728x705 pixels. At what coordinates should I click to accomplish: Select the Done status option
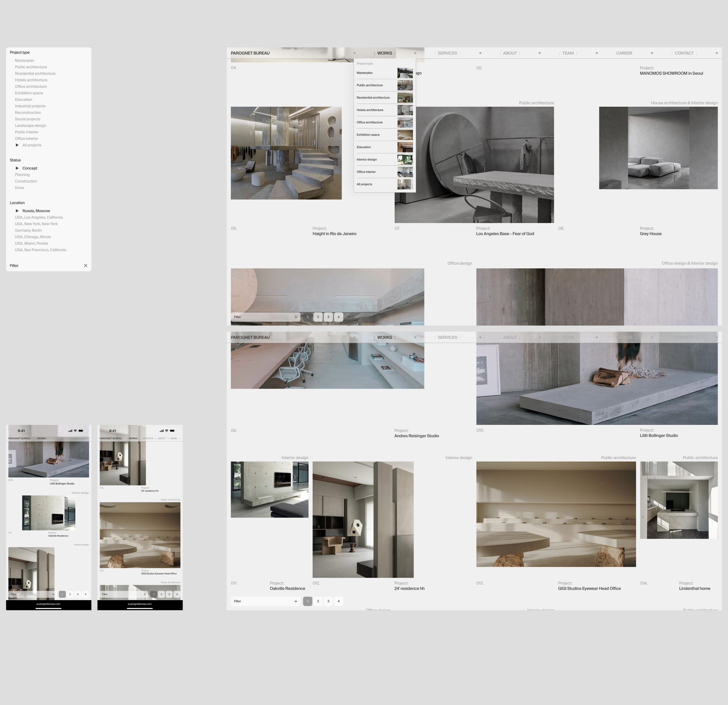19,188
